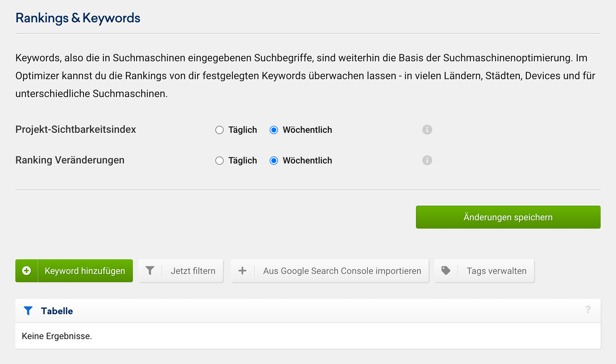Show info icon for Projekt-Sichtbarkeitsindex
The image size is (616, 364).
(427, 130)
